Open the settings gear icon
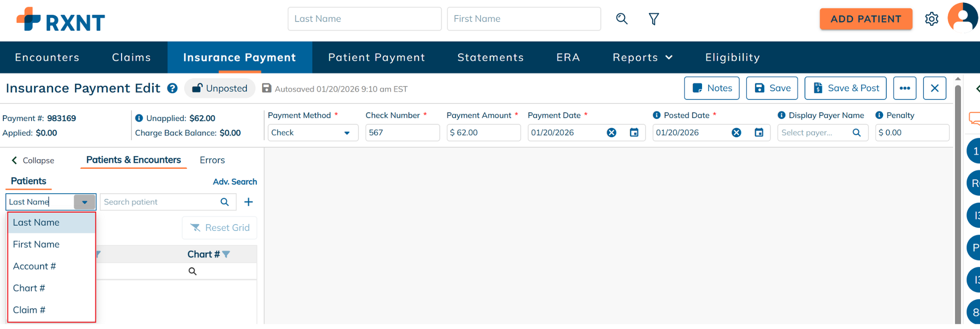Screen dimensions: 980x329 931,19
